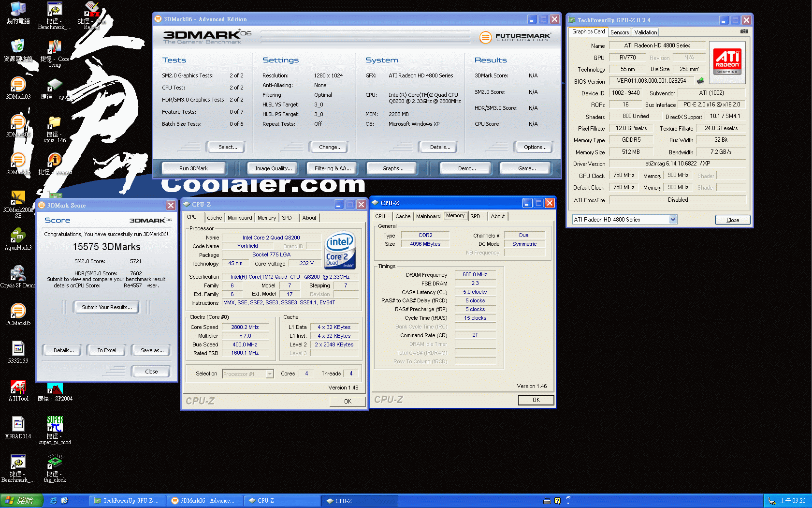Viewport: 812px width, 508px height.
Task: Click the GPU-Z screenshot camera icon
Action: pos(744,31)
